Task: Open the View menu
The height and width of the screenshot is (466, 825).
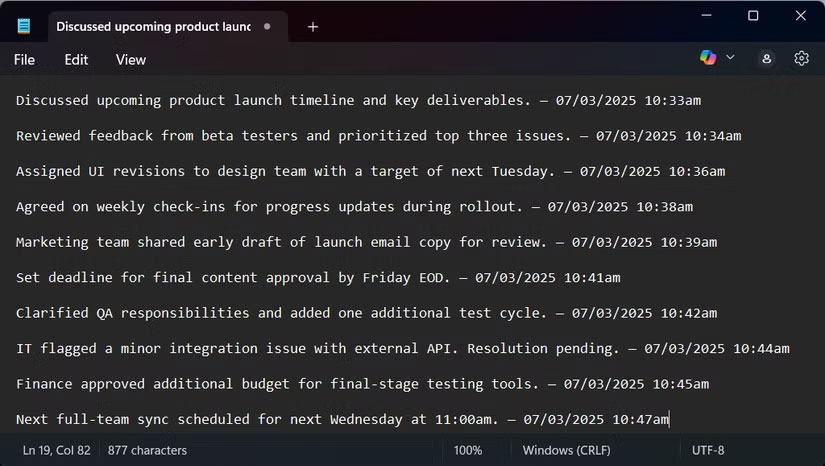Action: click(x=131, y=60)
